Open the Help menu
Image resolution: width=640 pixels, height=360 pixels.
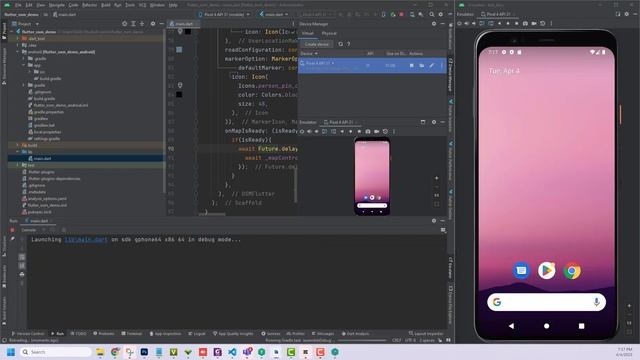point(173,5)
